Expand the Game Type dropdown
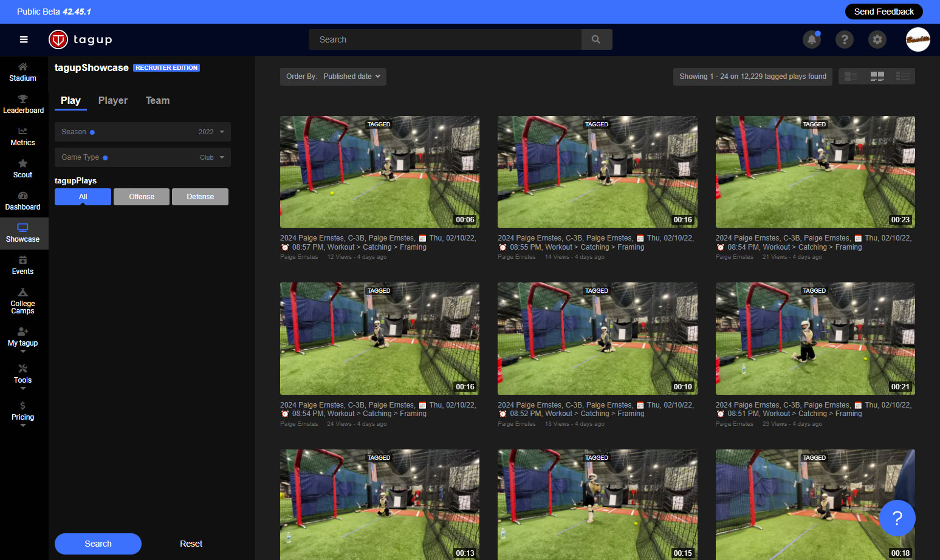940x560 pixels. coord(143,157)
